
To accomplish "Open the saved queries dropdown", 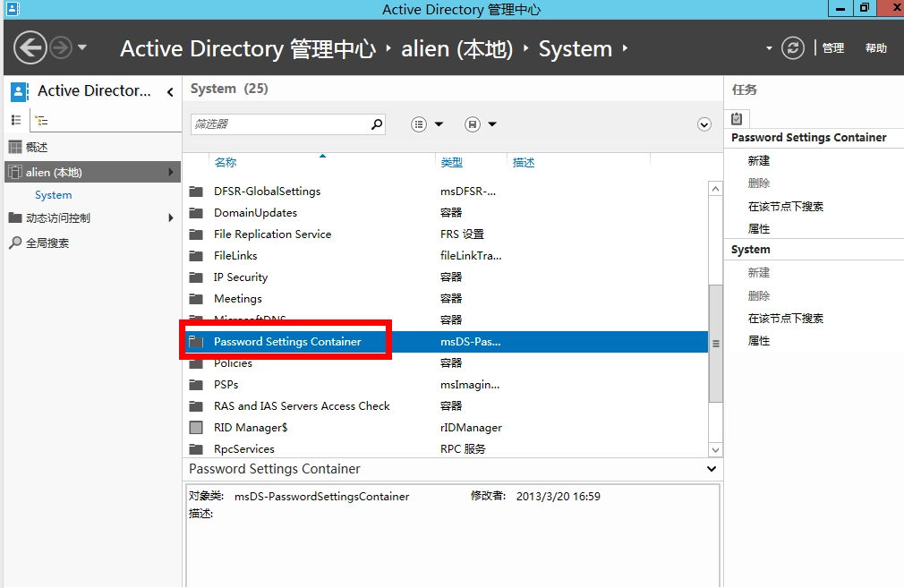I will [x=481, y=124].
